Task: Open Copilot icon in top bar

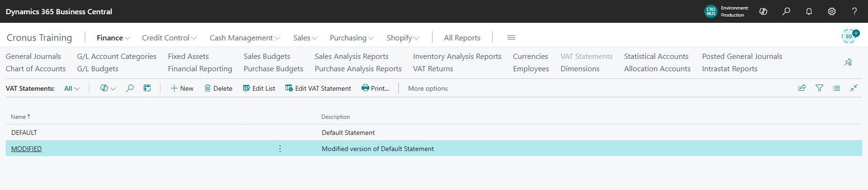Action: click(763, 11)
